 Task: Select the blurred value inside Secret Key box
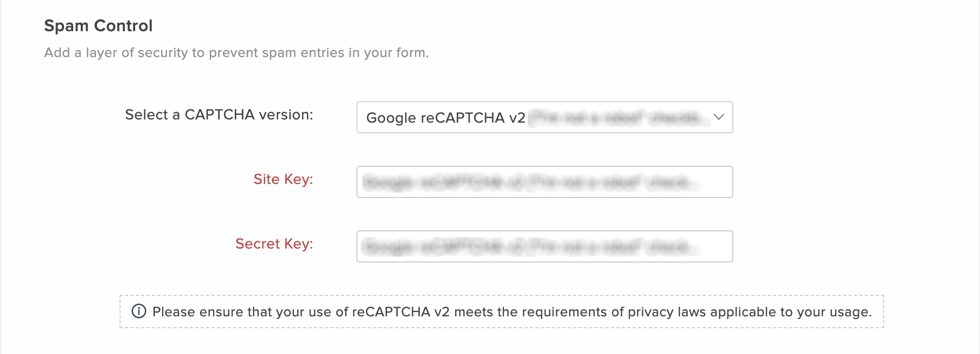pyautogui.click(x=530, y=247)
